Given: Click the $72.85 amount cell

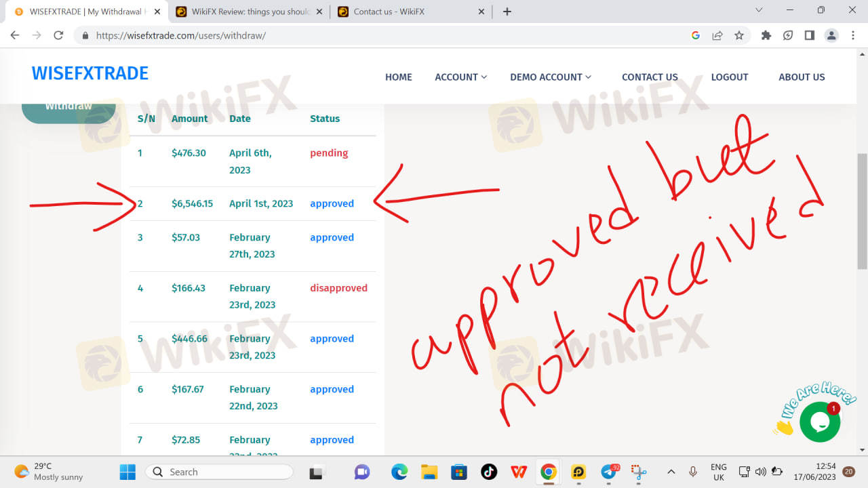Looking at the screenshot, I should click(x=186, y=440).
